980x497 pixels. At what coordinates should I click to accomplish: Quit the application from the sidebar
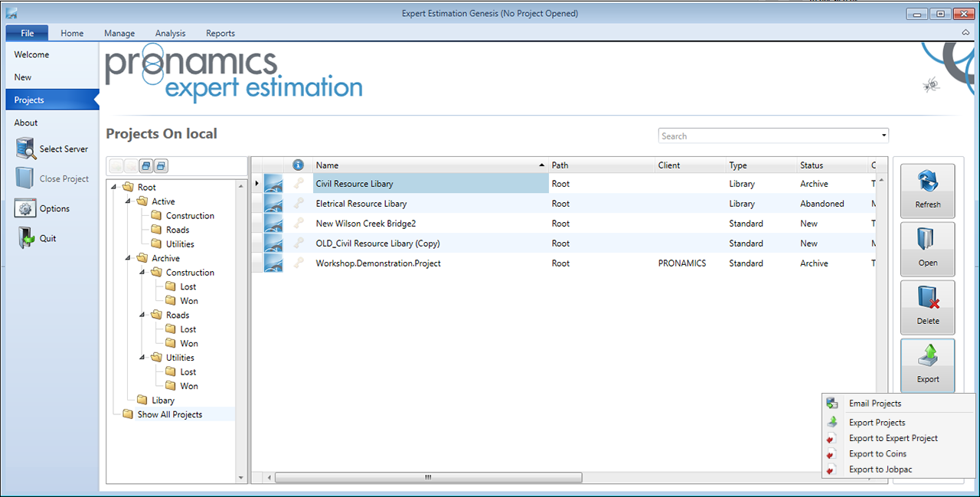(x=27, y=238)
